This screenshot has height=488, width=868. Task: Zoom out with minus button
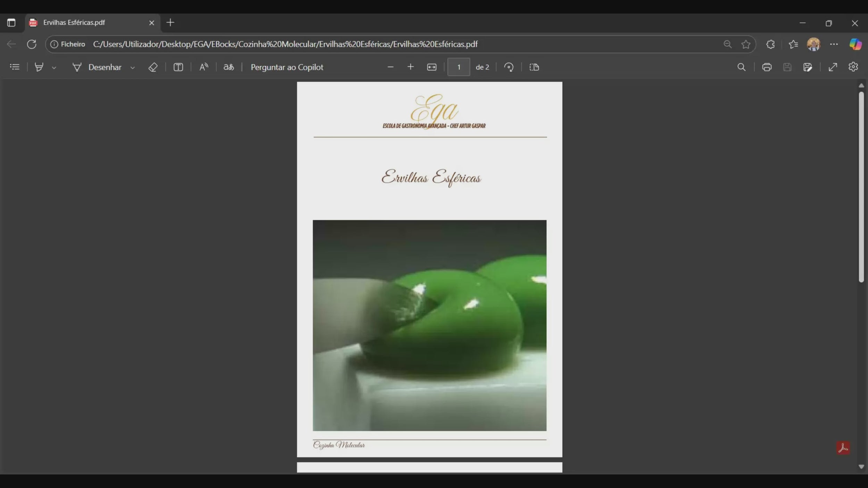click(390, 67)
